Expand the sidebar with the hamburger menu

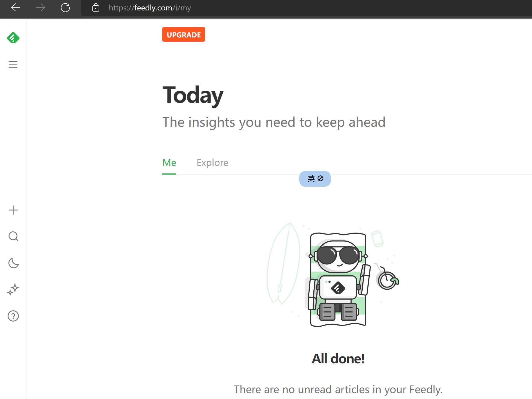click(13, 64)
